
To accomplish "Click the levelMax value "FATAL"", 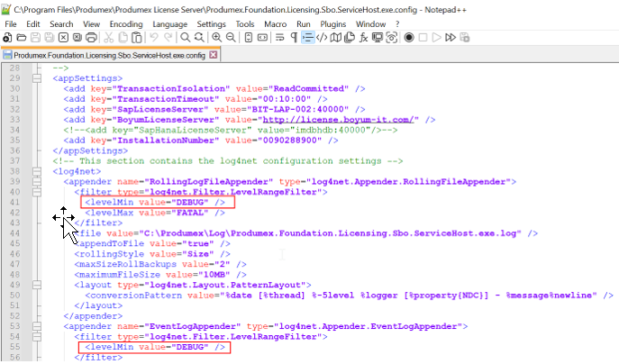I will click(x=189, y=213).
